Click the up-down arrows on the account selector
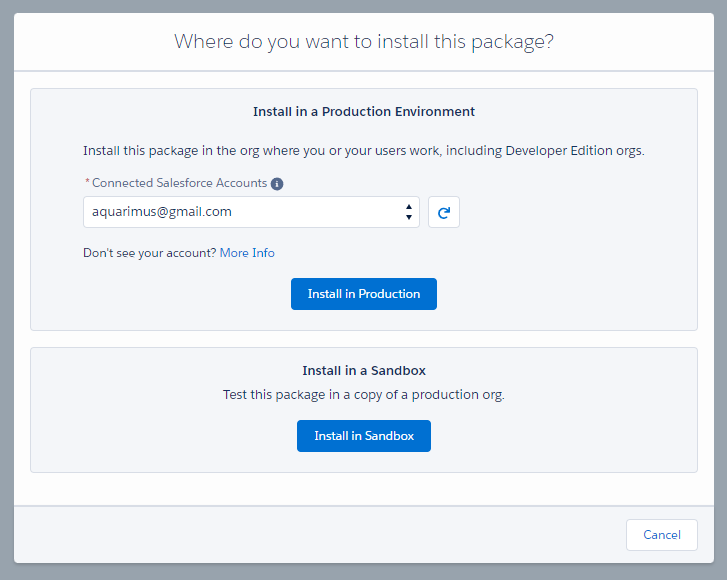The width and height of the screenshot is (727, 580). pyautogui.click(x=408, y=212)
